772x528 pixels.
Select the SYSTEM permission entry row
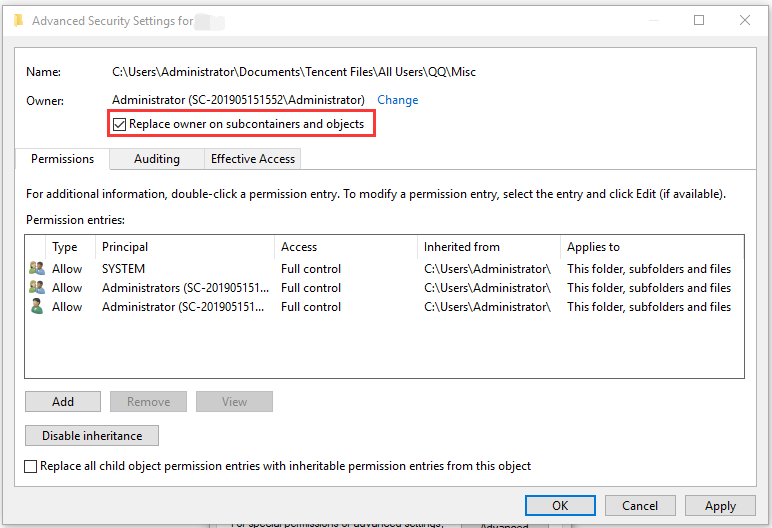point(300,269)
